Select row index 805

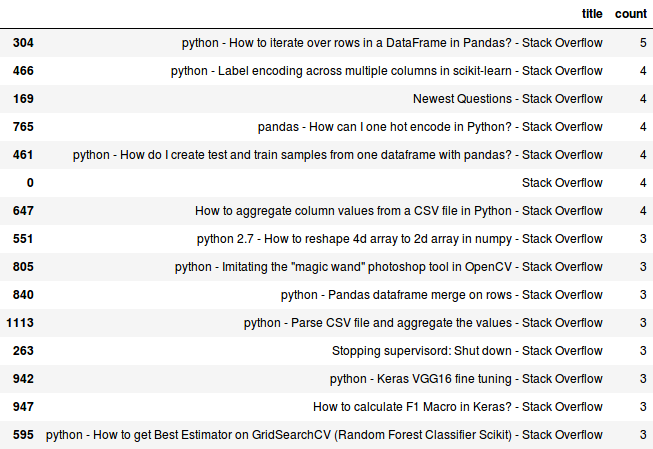click(x=23, y=267)
